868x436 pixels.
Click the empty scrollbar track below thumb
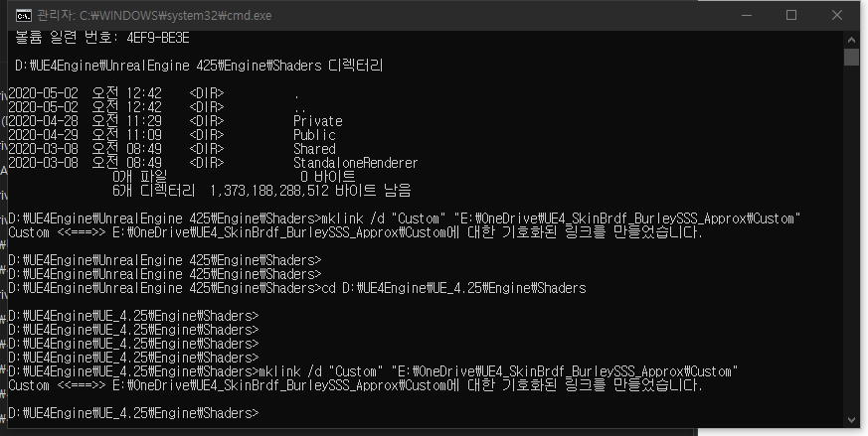(851, 248)
